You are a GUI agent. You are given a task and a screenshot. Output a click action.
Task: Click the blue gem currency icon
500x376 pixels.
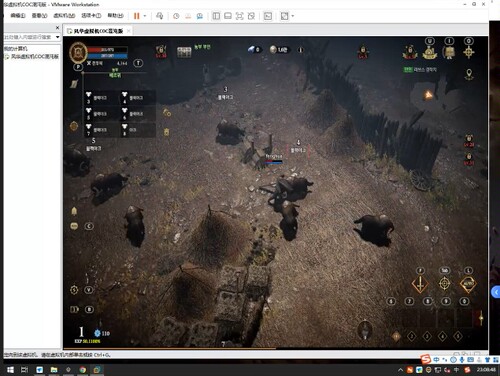tap(251, 49)
